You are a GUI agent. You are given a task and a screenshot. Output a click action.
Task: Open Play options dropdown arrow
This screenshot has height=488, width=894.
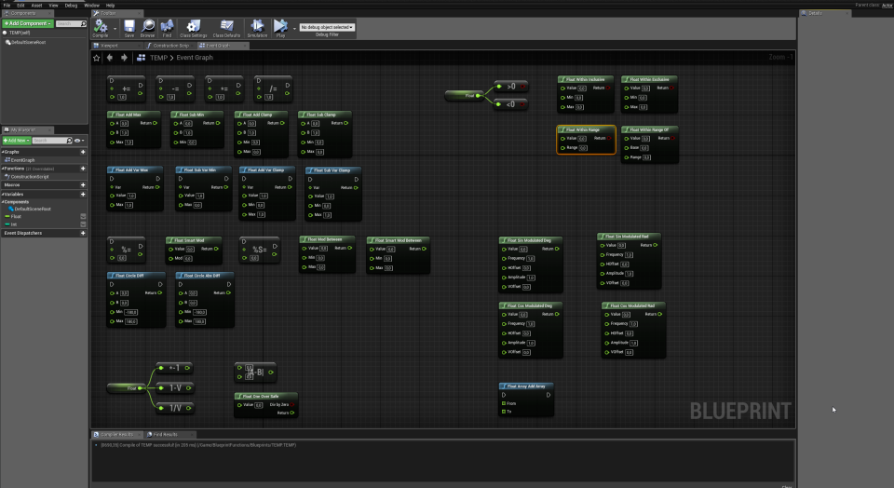(294, 28)
